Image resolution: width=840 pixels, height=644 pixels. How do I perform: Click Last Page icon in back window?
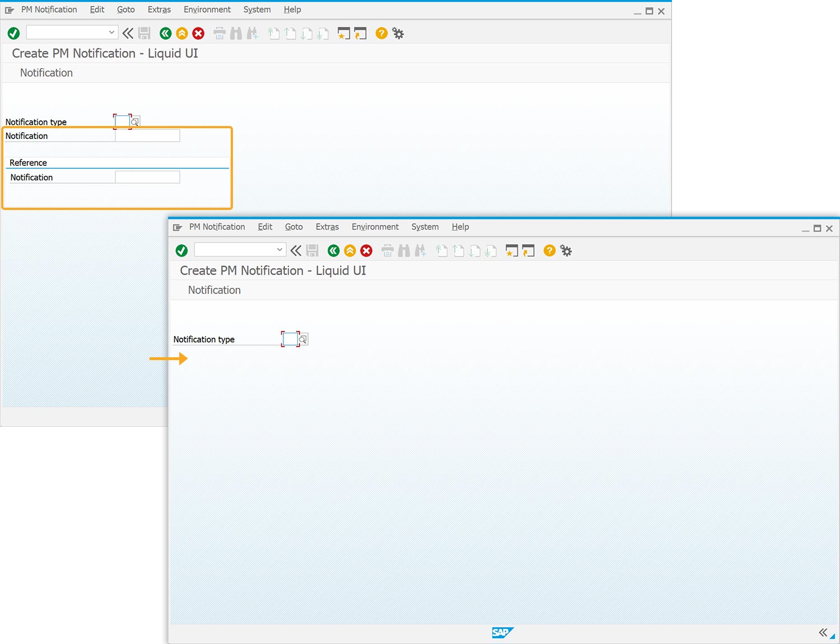[x=323, y=34]
